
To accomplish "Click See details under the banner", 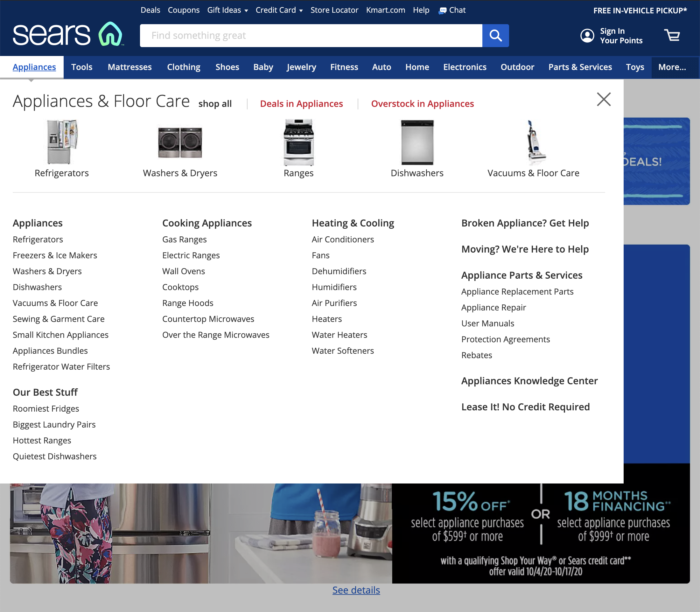I will pyautogui.click(x=356, y=590).
